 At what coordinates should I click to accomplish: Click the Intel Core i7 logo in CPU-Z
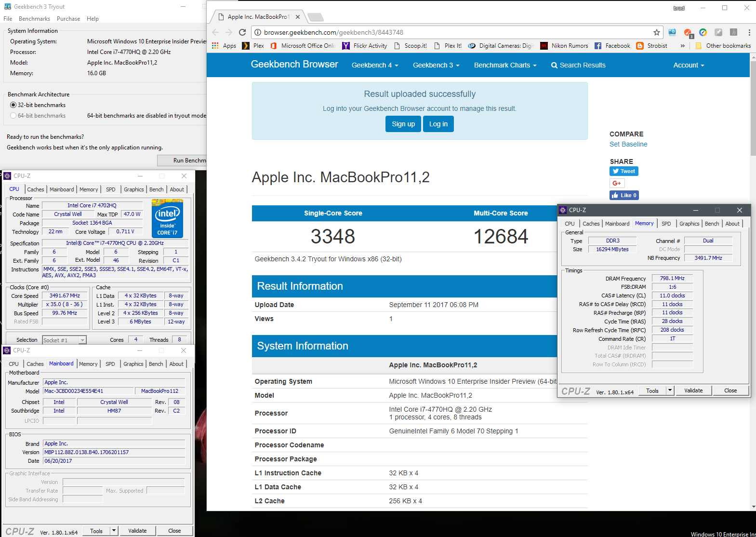click(x=167, y=218)
